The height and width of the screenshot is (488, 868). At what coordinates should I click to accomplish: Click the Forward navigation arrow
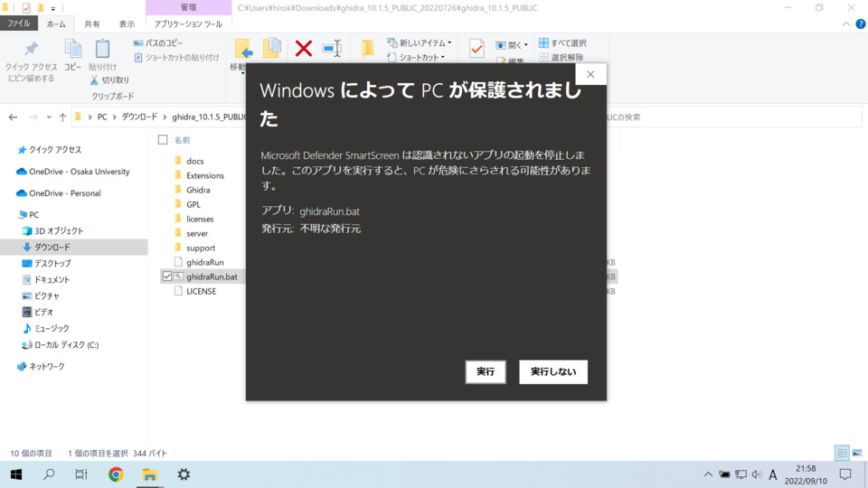click(33, 117)
